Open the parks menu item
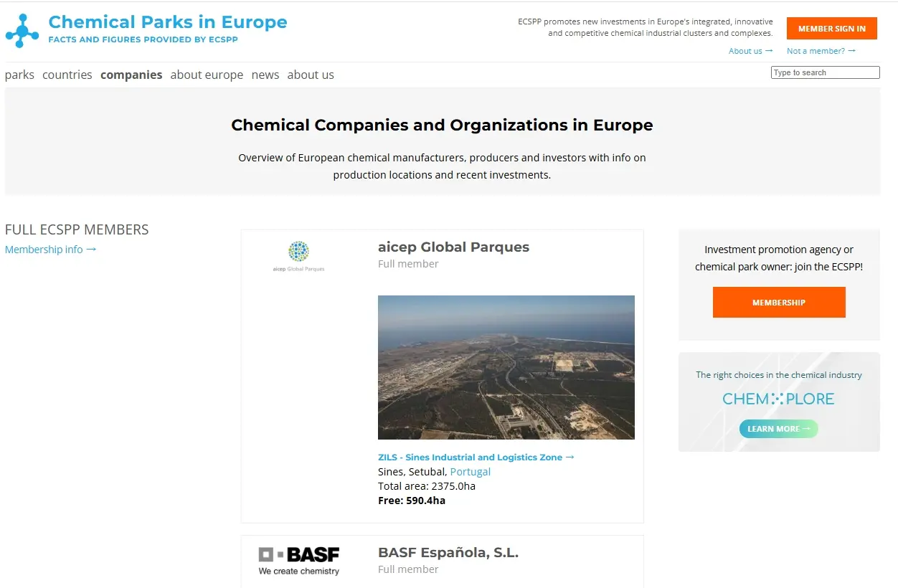 (19, 75)
